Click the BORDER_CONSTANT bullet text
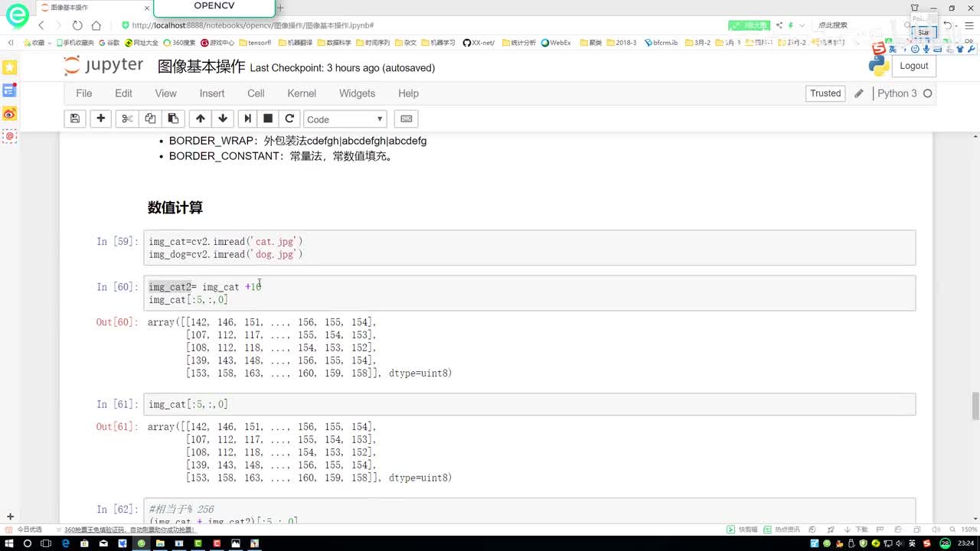 282,156
